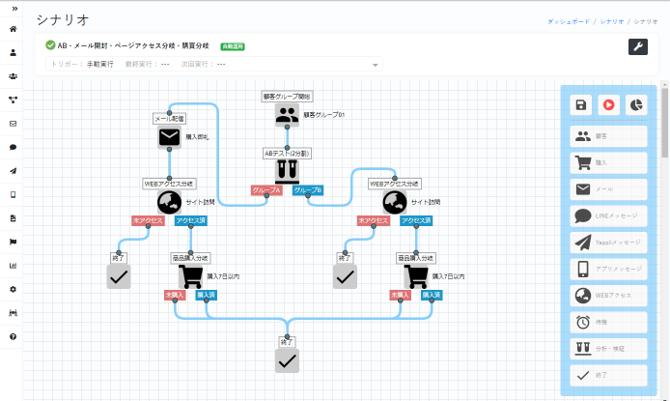Go to the dashboard breadcrumb link

click(568, 21)
